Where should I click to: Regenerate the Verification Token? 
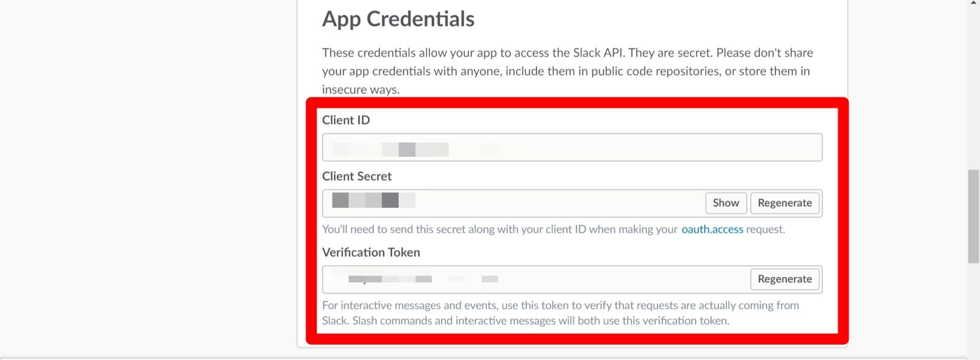[x=785, y=279]
